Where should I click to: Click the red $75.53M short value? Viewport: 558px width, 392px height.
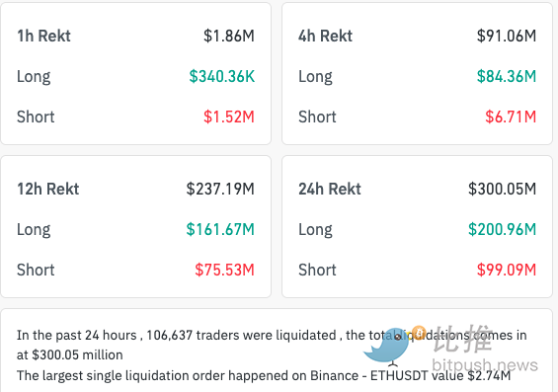click(224, 270)
